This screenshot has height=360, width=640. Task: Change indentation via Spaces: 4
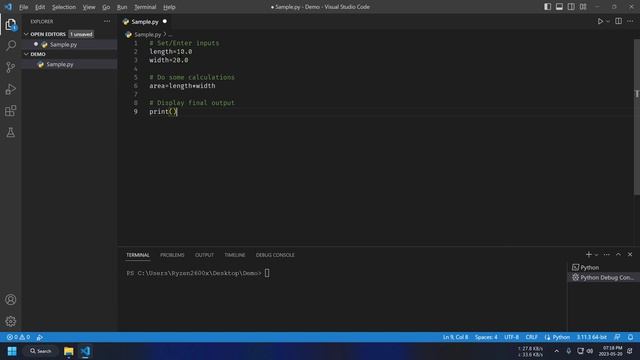click(486, 337)
